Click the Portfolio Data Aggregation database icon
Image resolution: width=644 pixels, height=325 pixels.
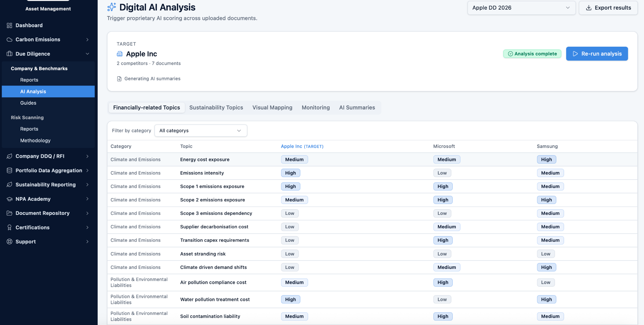pyautogui.click(x=9, y=171)
